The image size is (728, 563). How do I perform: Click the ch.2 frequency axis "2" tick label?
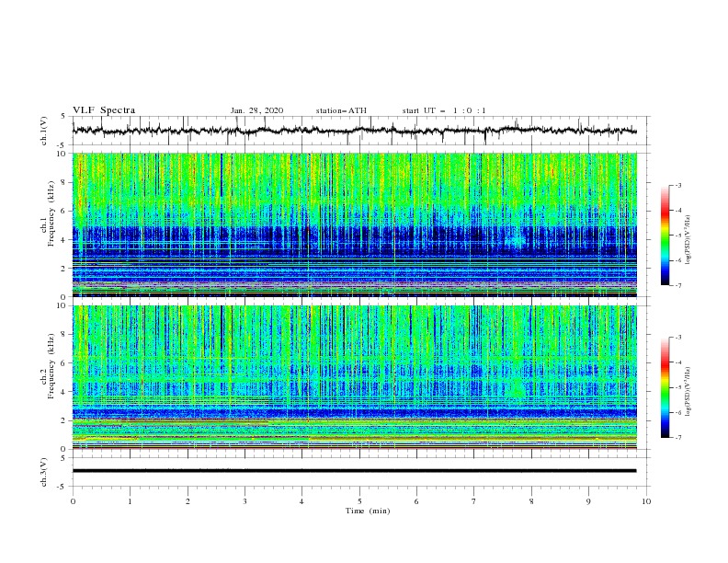pos(64,420)
